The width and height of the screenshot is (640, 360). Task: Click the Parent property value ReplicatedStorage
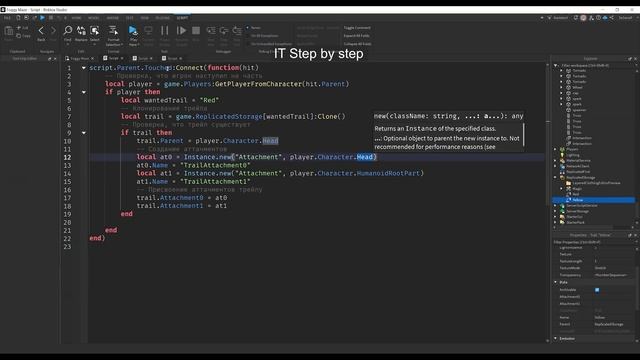point(609,324)
